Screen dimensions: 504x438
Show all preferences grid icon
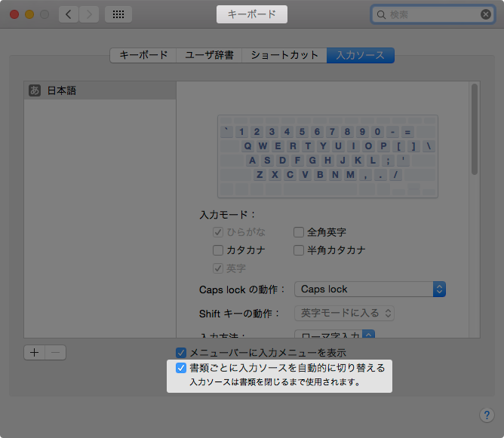pyautogui.click(x=118, y=14)
